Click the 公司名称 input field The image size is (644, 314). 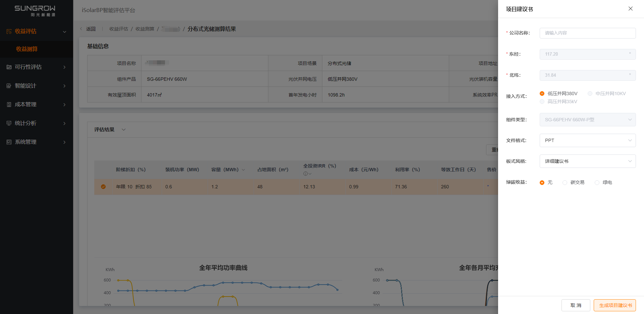pos(587,33)
